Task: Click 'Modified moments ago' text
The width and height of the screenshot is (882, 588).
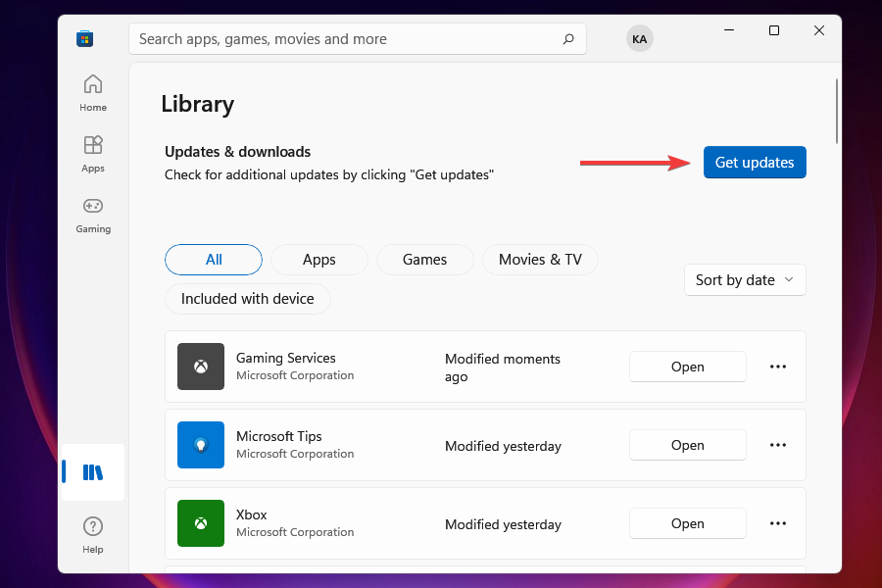Action: point(503,367)
